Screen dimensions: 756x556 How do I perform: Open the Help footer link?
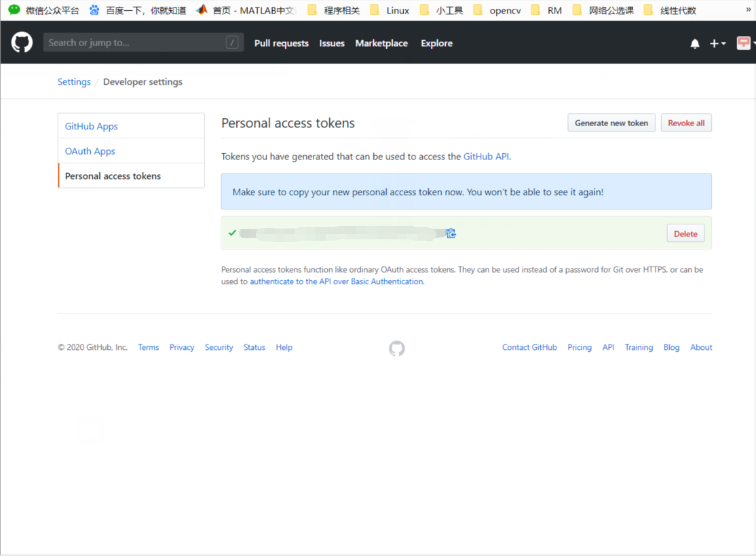(284, 347)
